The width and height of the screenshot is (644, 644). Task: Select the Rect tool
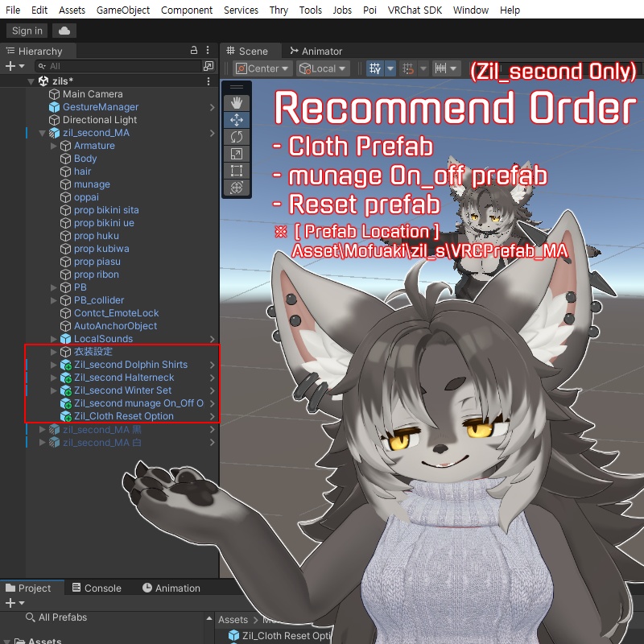click(x=236, y=171)
